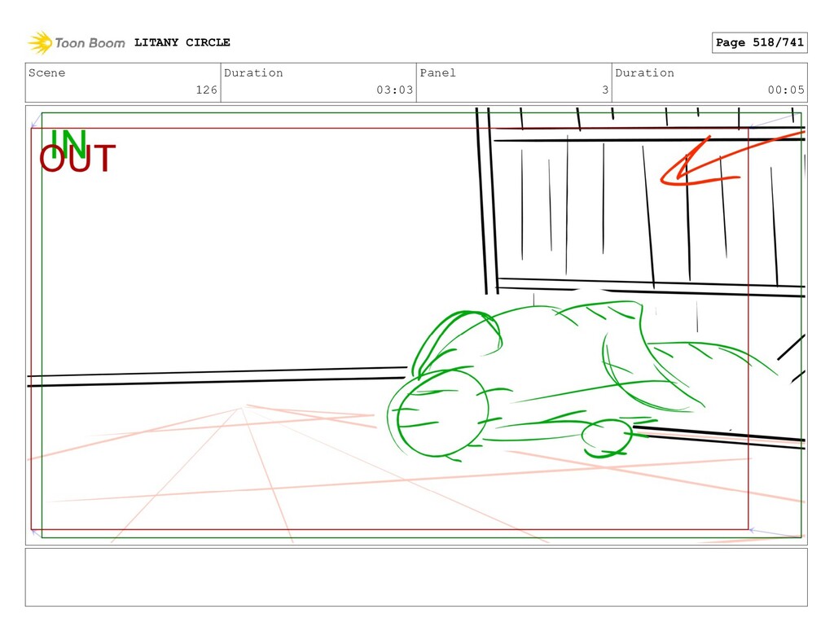Select the LITANY CIRCLE project title
This screenshot has height=644, width=834.
coord(182,42)
